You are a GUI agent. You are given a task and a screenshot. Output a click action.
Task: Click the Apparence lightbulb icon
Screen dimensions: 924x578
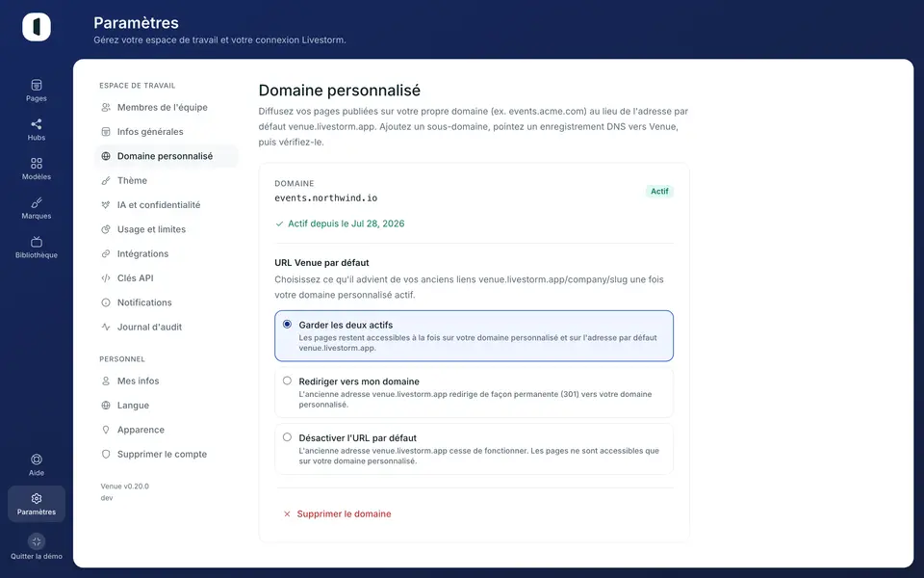(x=106, y=430)
